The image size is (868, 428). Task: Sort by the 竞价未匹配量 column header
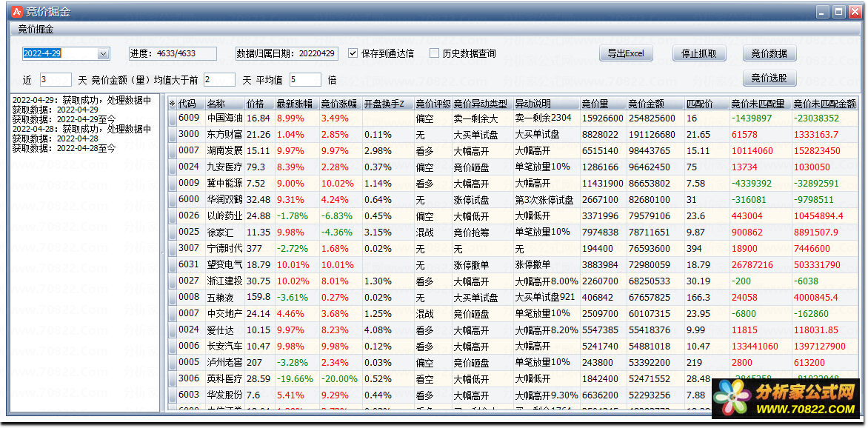point(760,104)
